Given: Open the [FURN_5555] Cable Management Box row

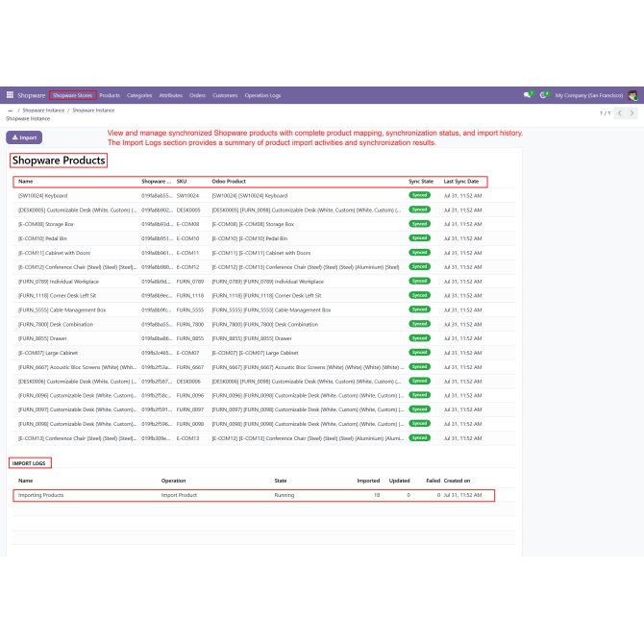Looking at the screenshot, I should pyautogui.click(x=263, y=310).
